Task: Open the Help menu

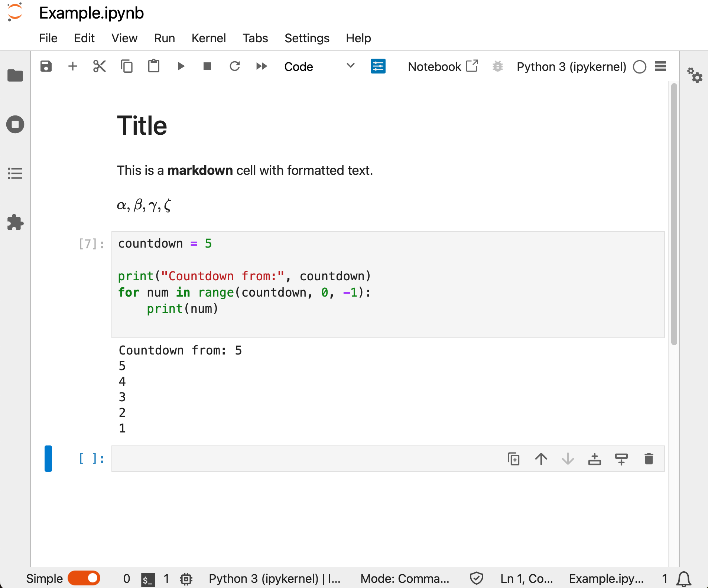Action: click(x=358, y=38)
